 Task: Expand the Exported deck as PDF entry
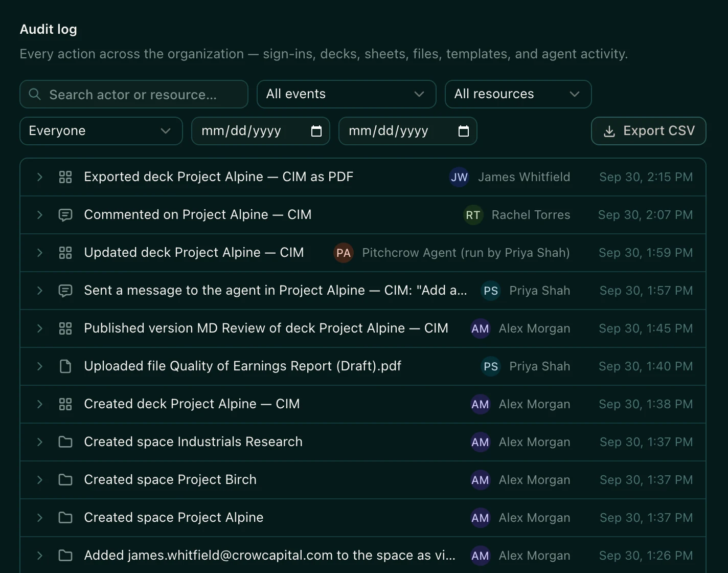coord(39,177)
